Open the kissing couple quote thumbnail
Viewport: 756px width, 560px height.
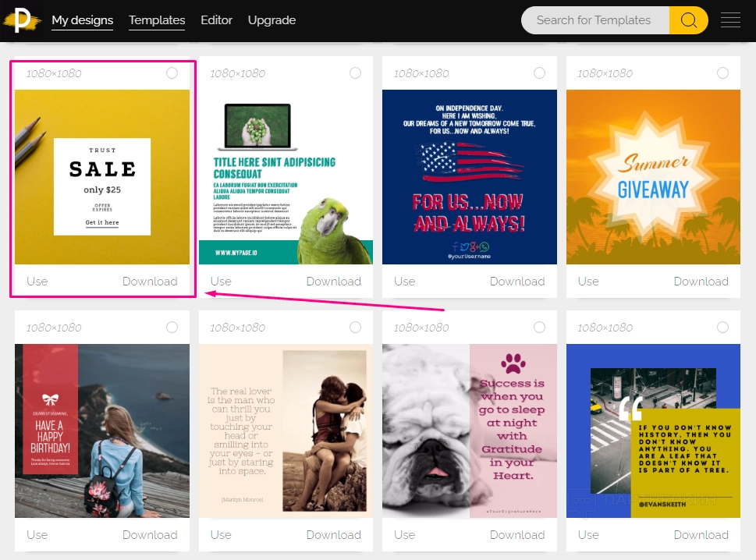[x=286, y=431]
